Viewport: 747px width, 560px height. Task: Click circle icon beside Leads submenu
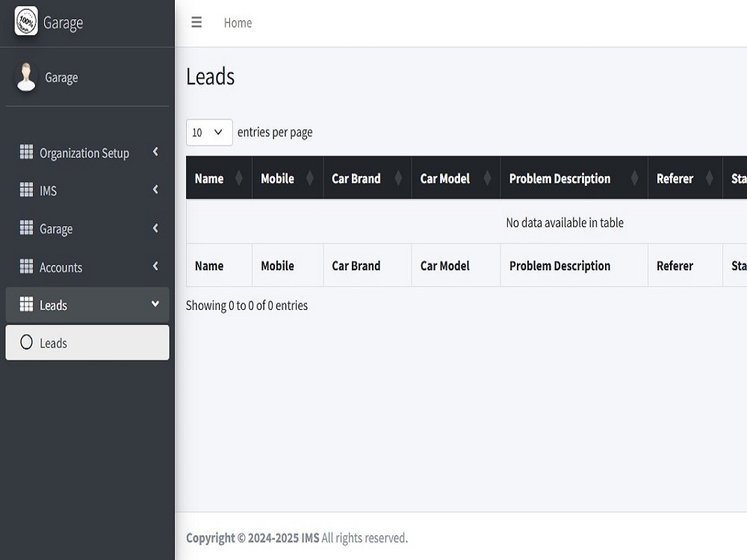[x=27, y=342]
